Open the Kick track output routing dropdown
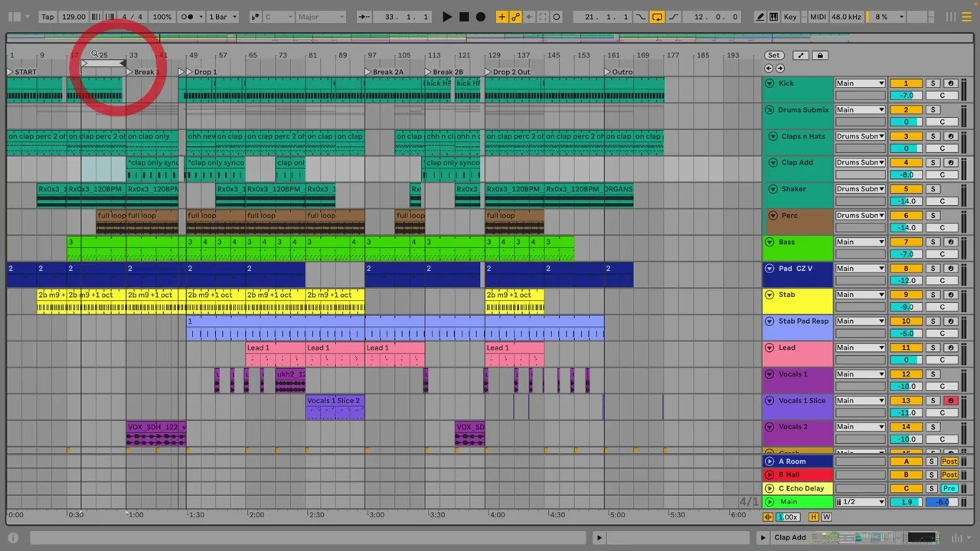The width and height of the screenshot is (980, 551). (x=860, y=83)
